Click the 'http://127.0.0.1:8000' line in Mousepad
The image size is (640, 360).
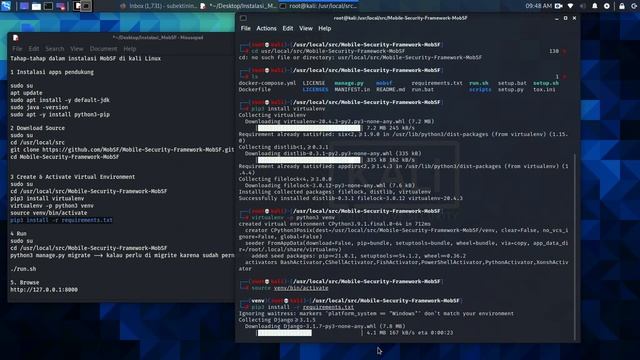pos(44,290)
